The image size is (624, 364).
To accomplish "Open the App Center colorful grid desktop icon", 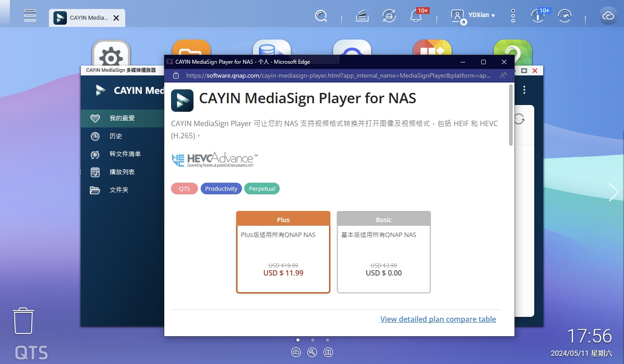I will point(432,48).
